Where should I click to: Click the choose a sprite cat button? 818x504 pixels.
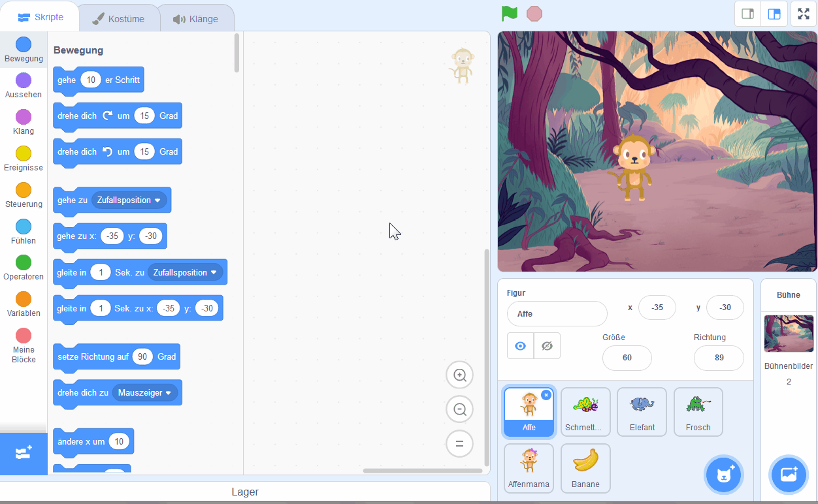click(x=723, y=475)
